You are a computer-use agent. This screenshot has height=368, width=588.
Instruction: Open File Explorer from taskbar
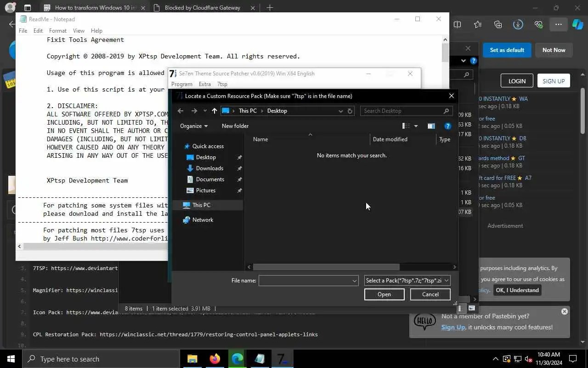pyautogui.click(x=192, y=359)
